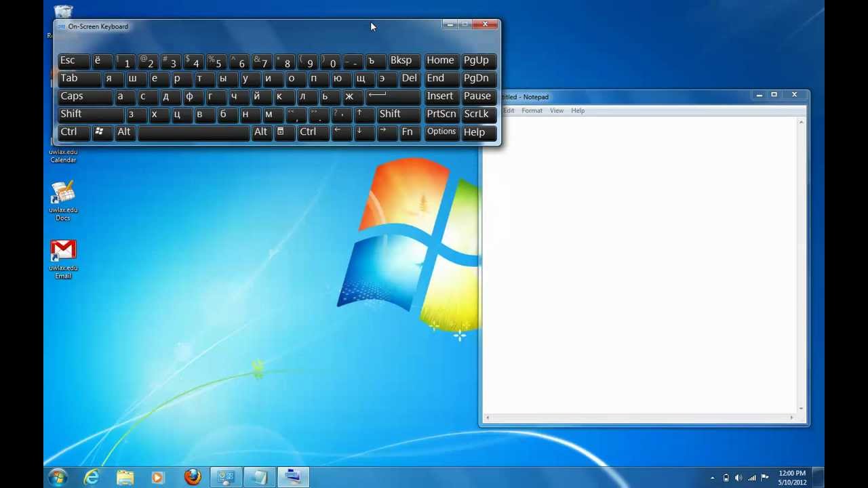
Task: Toggle the left Ctrl key
Action: click(x=73, y=132)
